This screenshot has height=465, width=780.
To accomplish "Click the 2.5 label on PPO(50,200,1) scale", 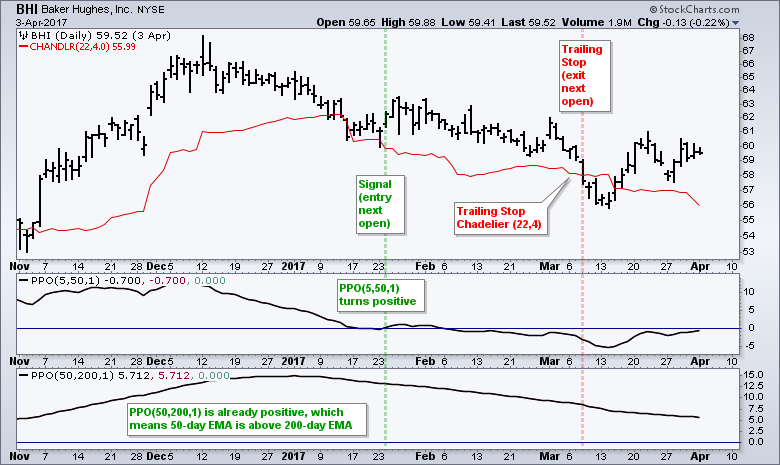I will pyautogui.click(x=756, y=431).
